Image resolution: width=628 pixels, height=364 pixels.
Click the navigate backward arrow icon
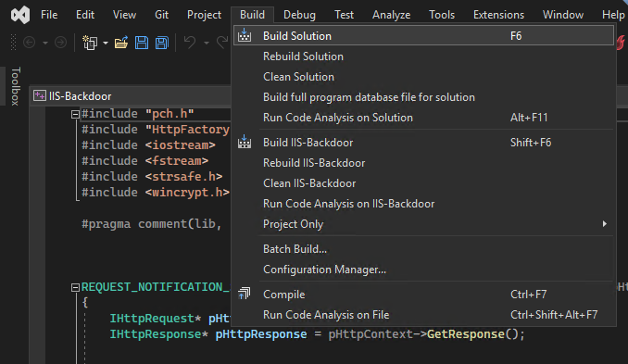tap(30, 42)
